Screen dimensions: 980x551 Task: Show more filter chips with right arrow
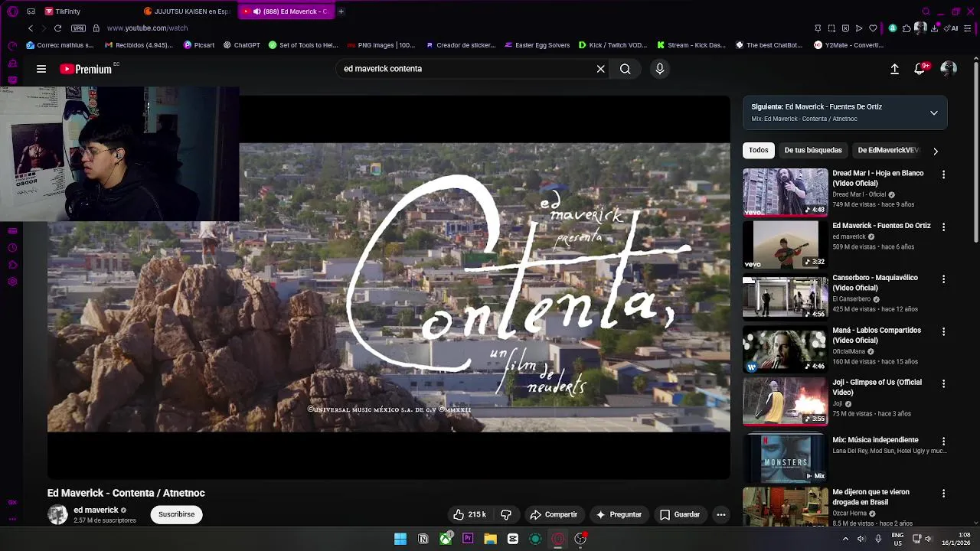click(x=936, y=151)
